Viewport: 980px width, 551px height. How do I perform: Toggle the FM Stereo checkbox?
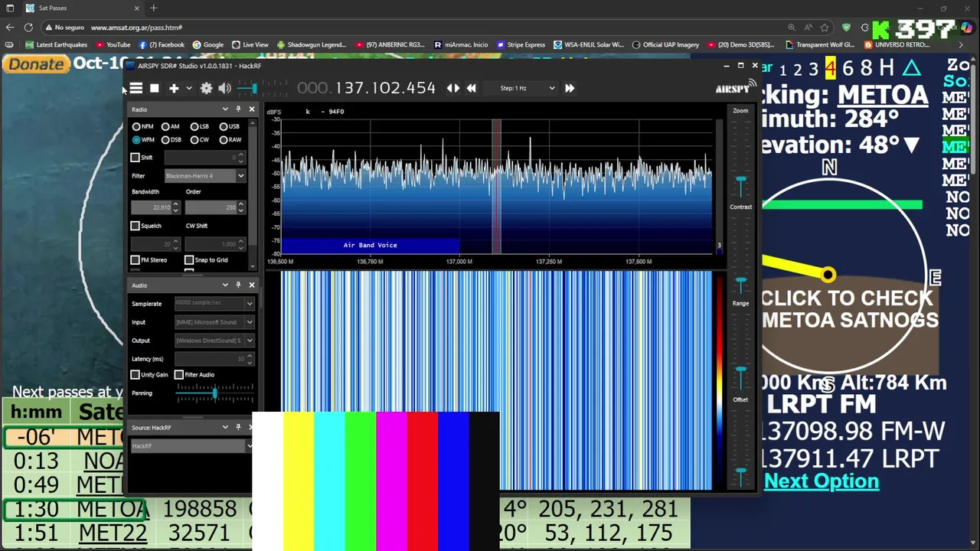(x=136, y=260)
